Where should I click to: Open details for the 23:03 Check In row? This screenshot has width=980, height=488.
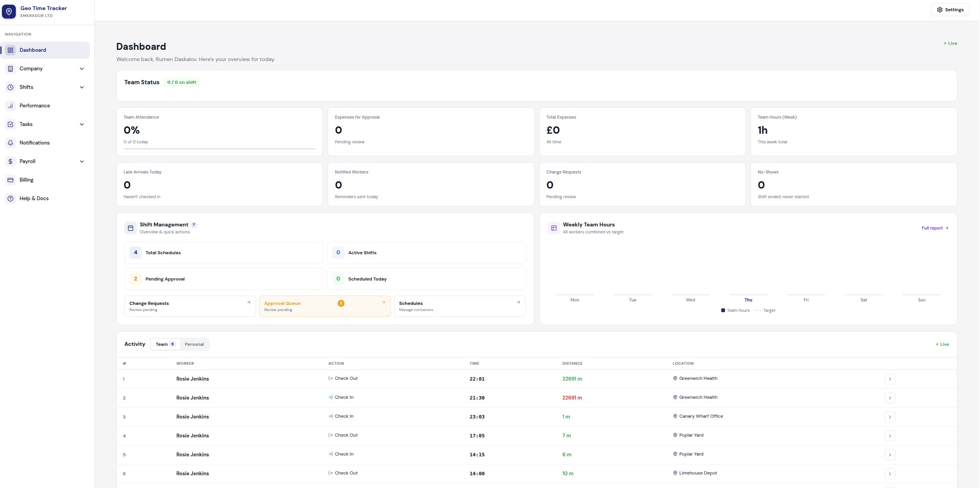pos(890,417)
